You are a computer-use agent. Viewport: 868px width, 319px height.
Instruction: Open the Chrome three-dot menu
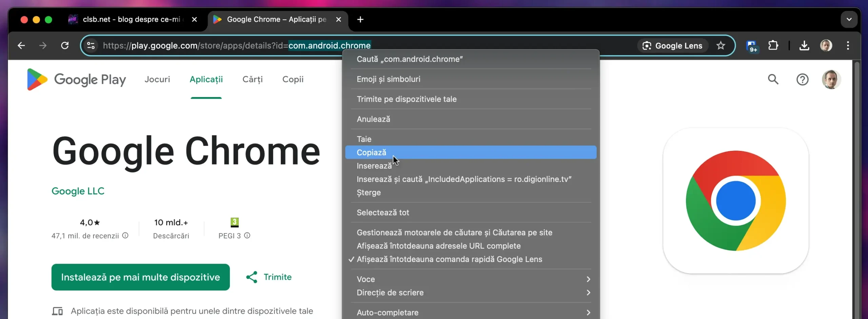coord(848,45)
